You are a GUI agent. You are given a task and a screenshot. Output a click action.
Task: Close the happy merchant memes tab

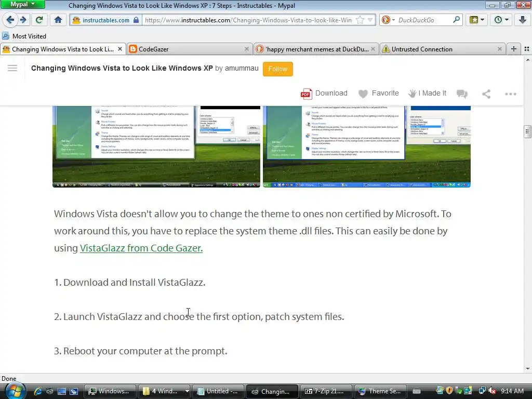click(x=373, y=49)
